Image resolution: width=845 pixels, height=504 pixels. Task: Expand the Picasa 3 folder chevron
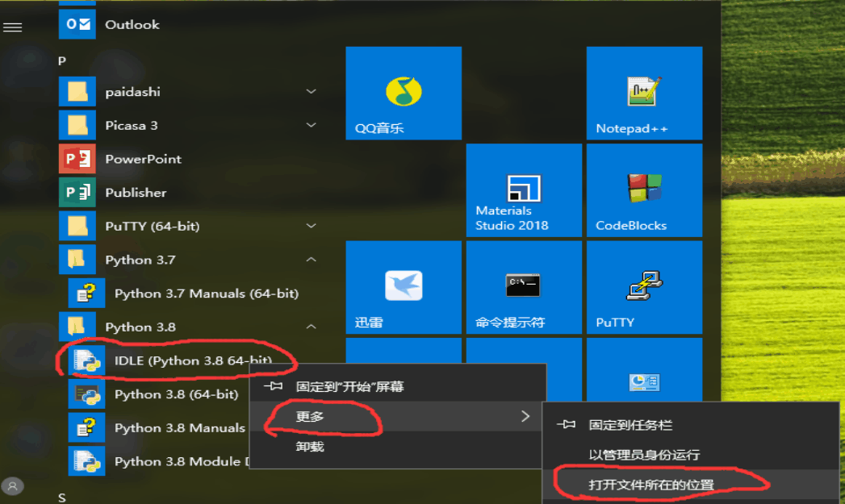tap(311, 125)
